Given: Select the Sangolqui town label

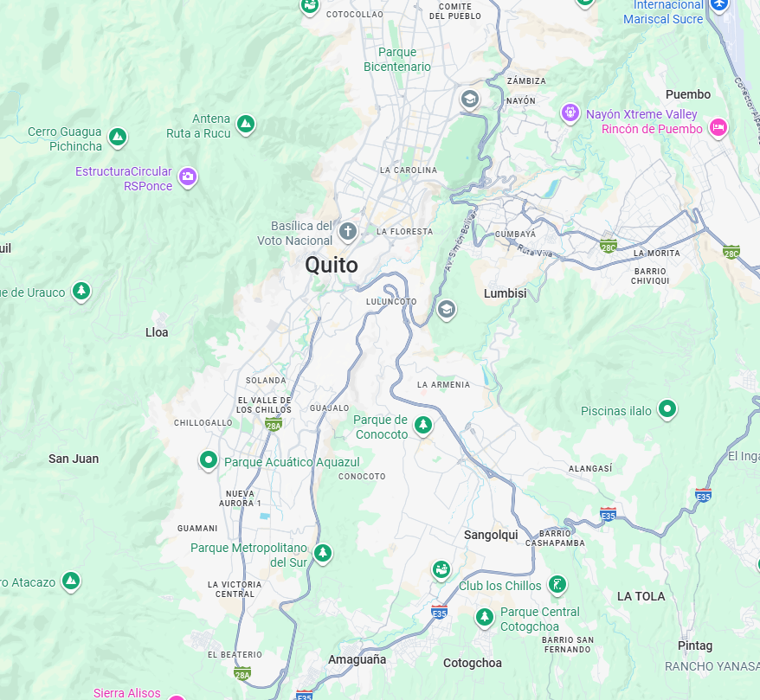Looking at the screenshot, I should pos(491,535).
